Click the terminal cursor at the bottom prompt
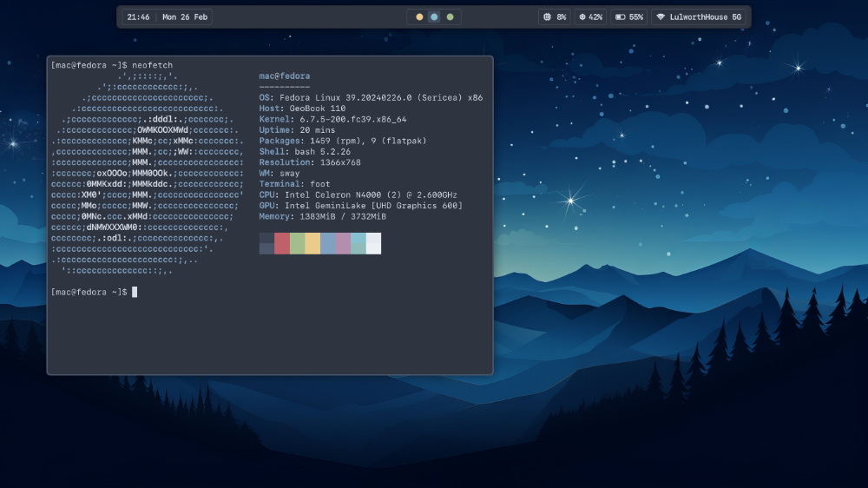The height and width of the screenshot is (488, 868). click(x=135, y=292)
